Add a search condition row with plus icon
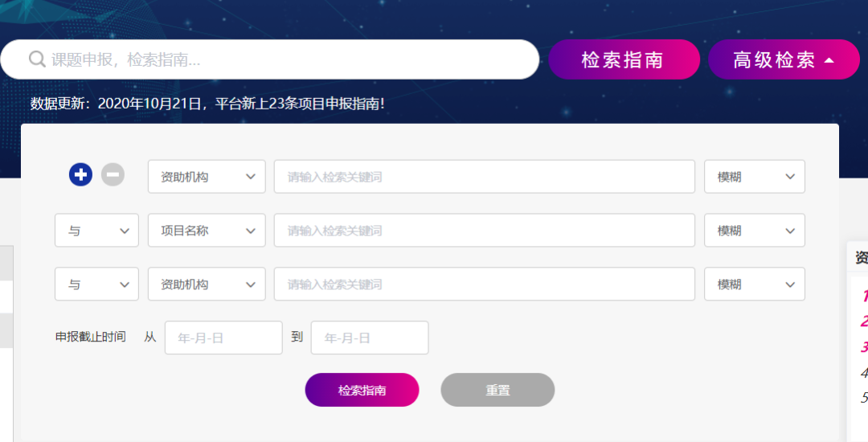This screenshot has width=868, height=442. [80, 174]
